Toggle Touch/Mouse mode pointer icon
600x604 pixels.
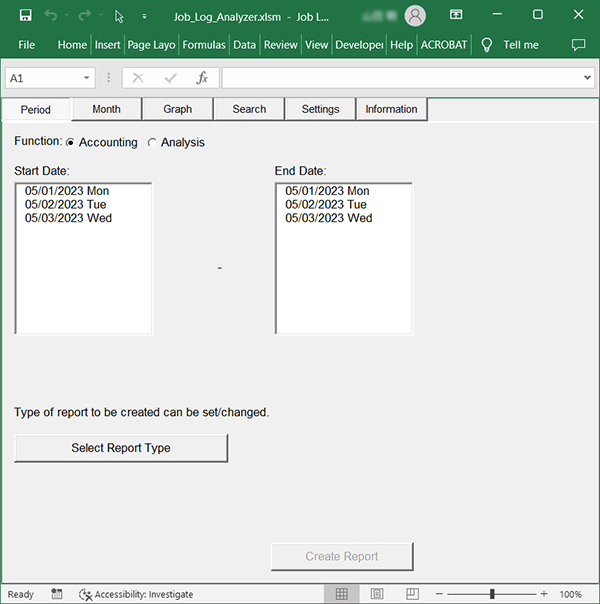click(119, 17)
